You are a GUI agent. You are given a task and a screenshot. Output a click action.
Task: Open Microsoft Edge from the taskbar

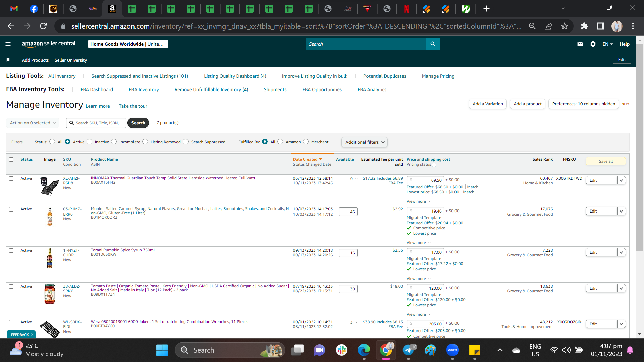[364, 350]
